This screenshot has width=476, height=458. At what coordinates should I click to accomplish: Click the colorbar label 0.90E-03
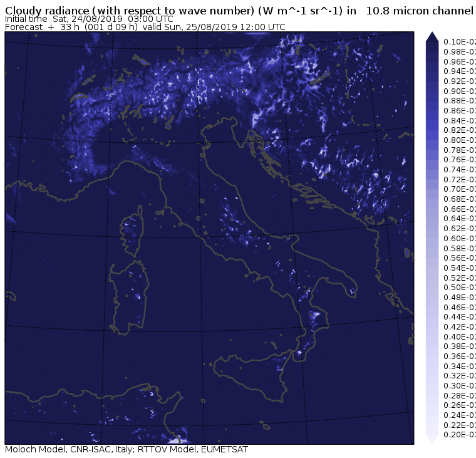[460, 91]
